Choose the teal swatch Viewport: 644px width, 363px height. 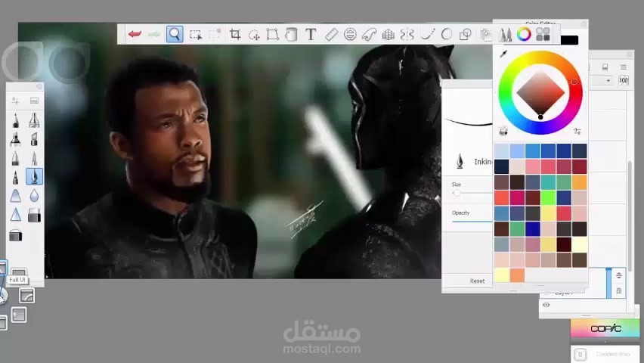548,182
